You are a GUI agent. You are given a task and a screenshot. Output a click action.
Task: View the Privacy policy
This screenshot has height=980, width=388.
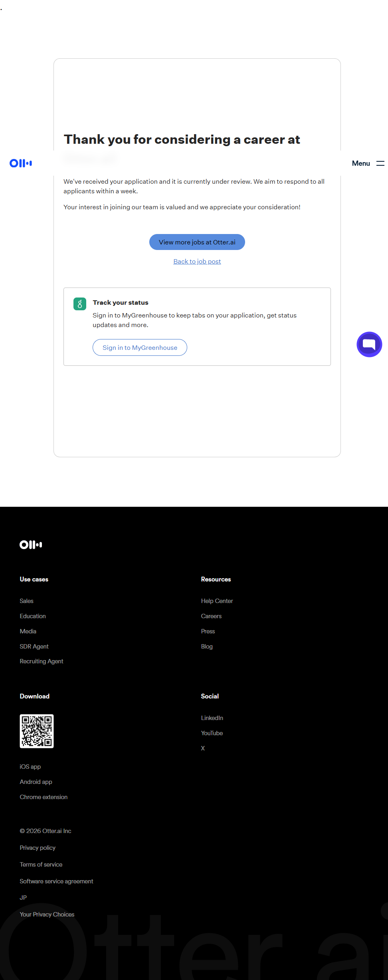click(x=38, y=848)
